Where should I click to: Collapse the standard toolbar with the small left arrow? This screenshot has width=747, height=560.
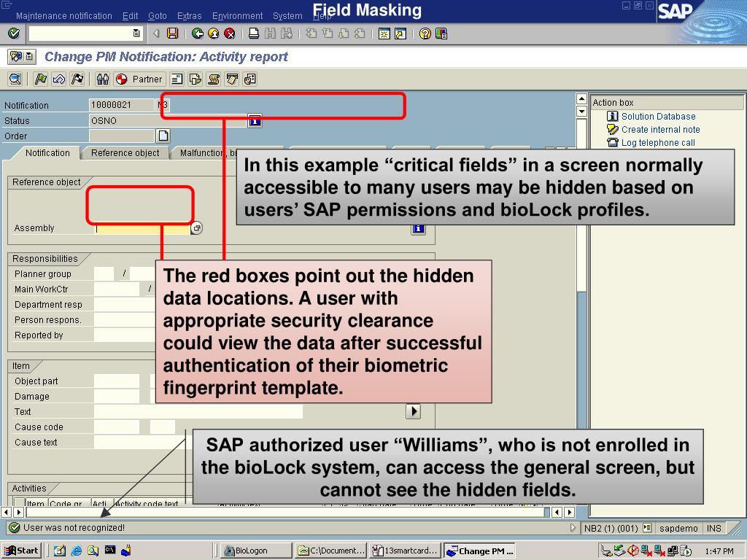[x=156, y=34]
